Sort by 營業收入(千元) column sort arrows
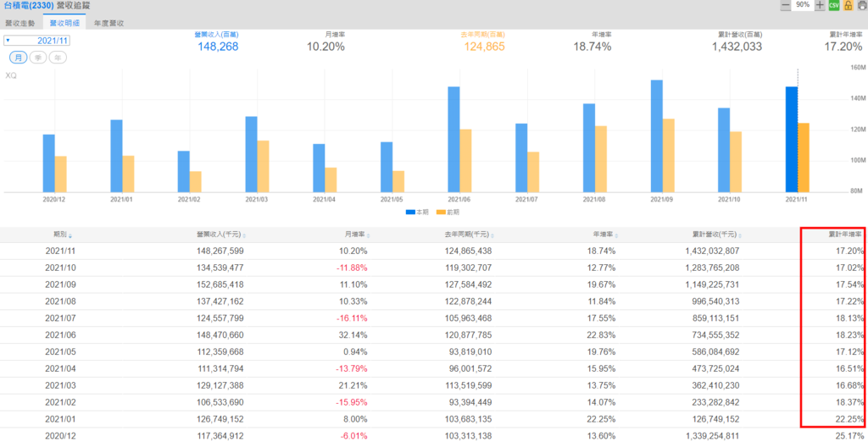The width and height of the screenshot is (868, 442). point(244,235)
